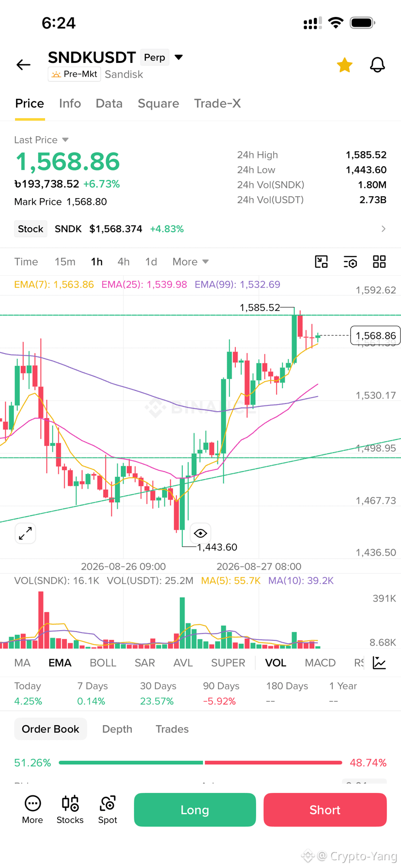Open the chart grid layout icon
The height and width of the screenshot is (868, 401).
(379, 262)
